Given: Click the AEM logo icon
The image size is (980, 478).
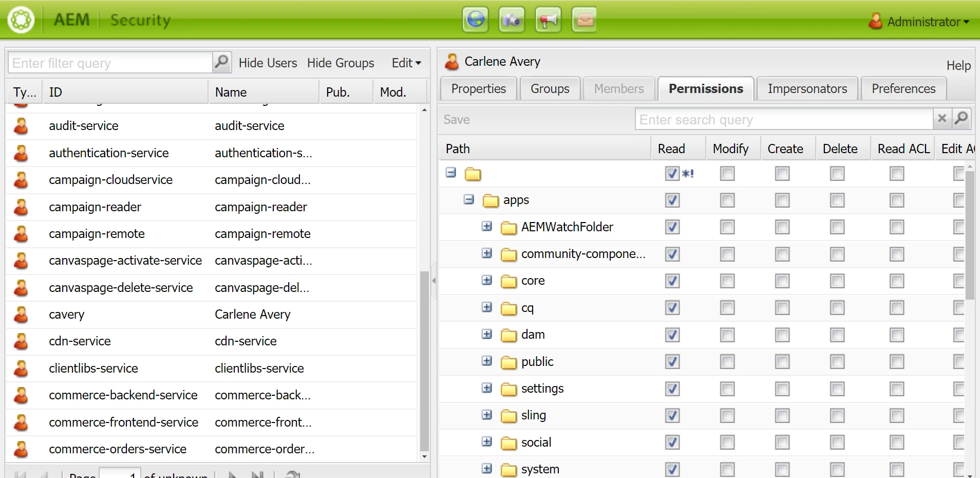Looking at the screenshot, I should click(21, 20).
